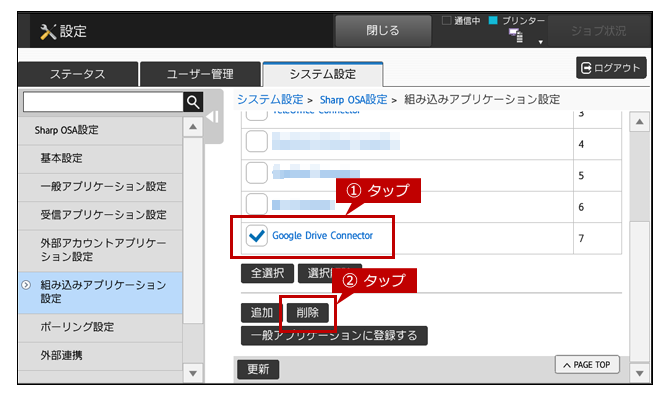Tap the 更新 button
The width and height of the screenshot is (670, 396).
pos(258,369)
